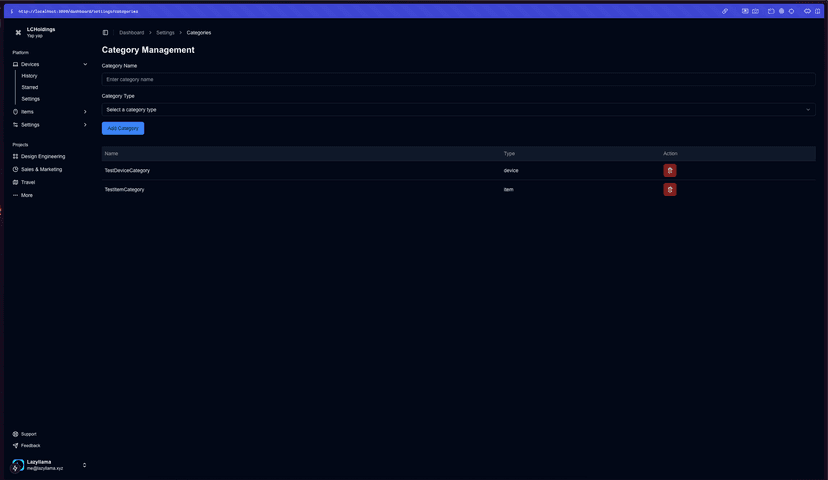
Task: Open Starred under Devices
Action: click(x=30, y=88)
